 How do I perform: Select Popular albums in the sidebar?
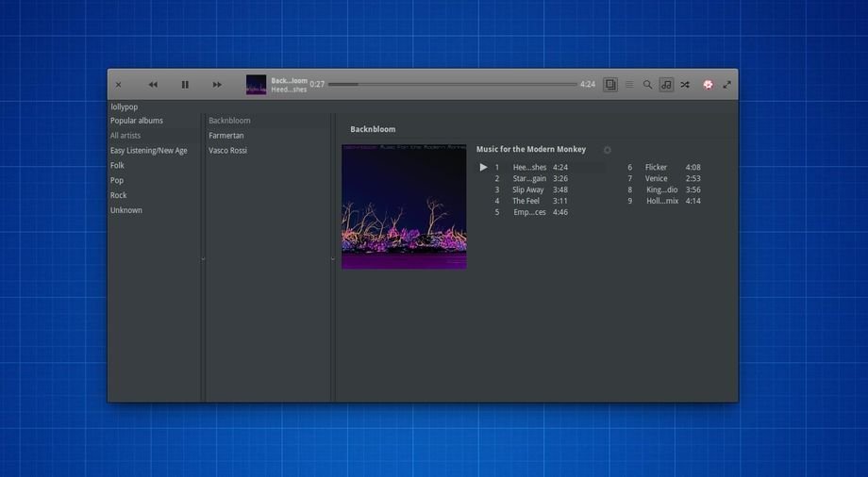[137, 121]
